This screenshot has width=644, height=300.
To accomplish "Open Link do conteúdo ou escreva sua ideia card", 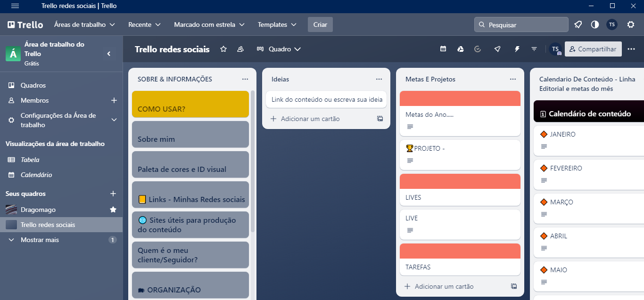I will 326,99.
